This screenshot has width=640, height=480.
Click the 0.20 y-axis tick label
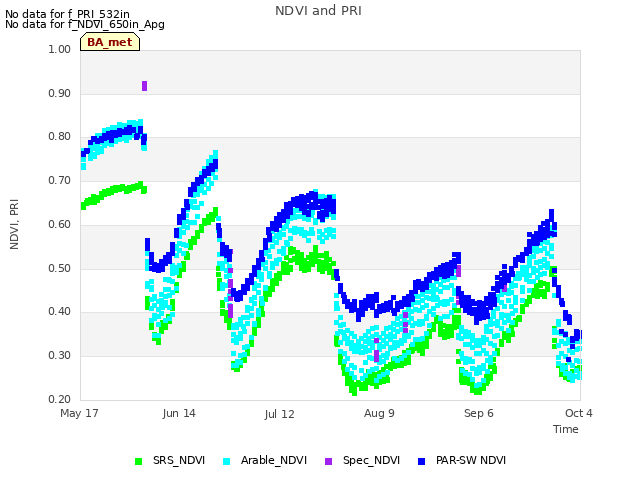[60, 399]
